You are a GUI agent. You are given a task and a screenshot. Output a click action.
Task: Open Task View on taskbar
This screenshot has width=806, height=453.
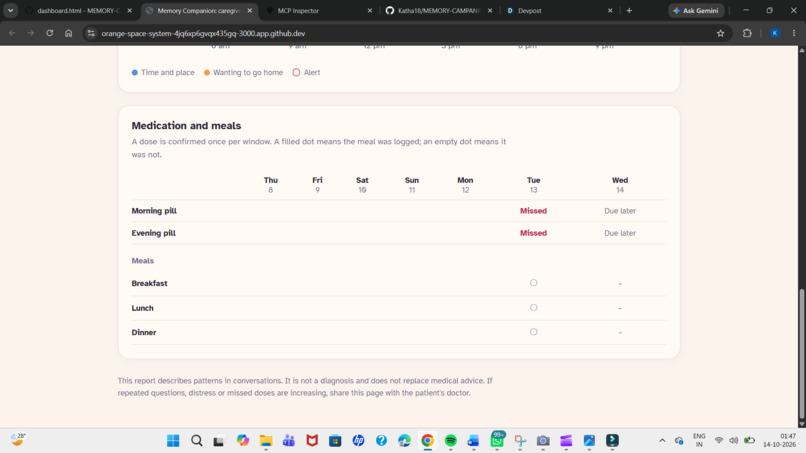tap(219, 441)
